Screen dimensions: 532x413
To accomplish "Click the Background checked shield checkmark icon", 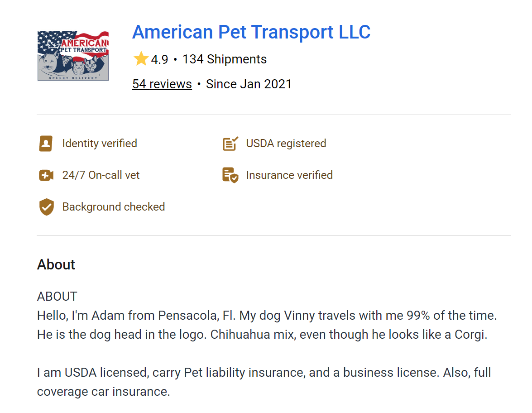I will pyautogui.click(x=46, y=207).
